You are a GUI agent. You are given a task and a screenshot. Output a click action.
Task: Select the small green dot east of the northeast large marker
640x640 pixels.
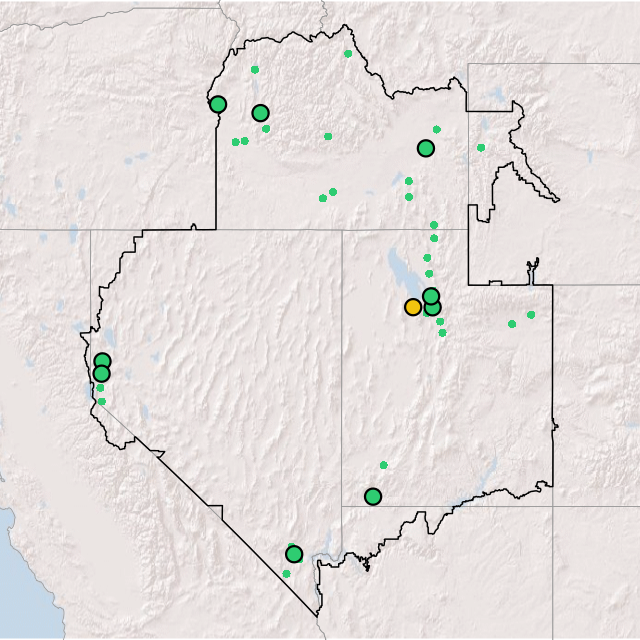(481, 148)
